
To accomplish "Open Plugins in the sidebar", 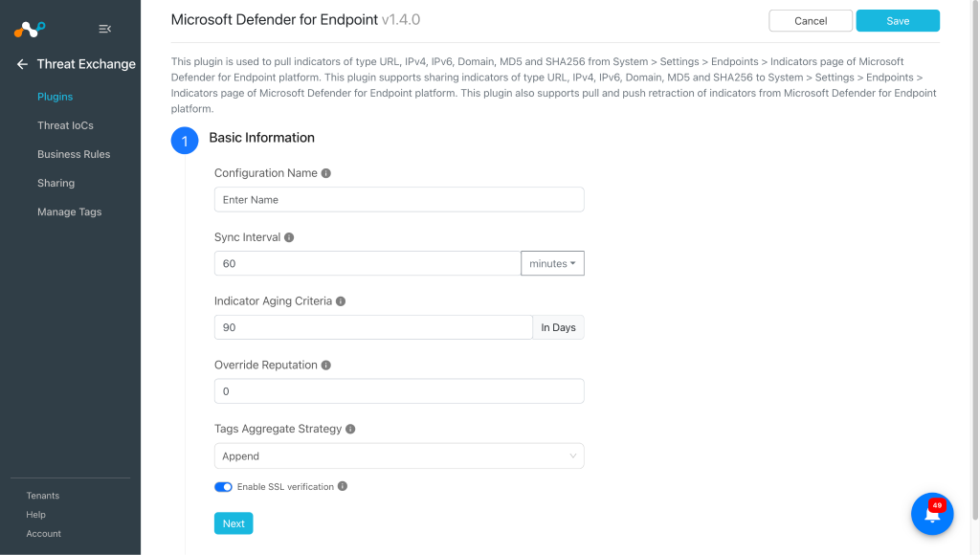I will tap(55, 97).
